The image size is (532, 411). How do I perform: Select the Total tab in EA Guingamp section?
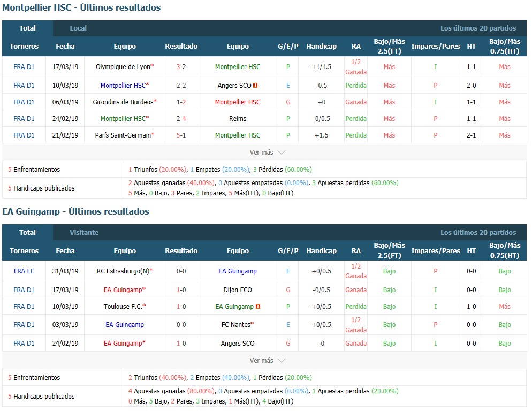click(27, 232)
